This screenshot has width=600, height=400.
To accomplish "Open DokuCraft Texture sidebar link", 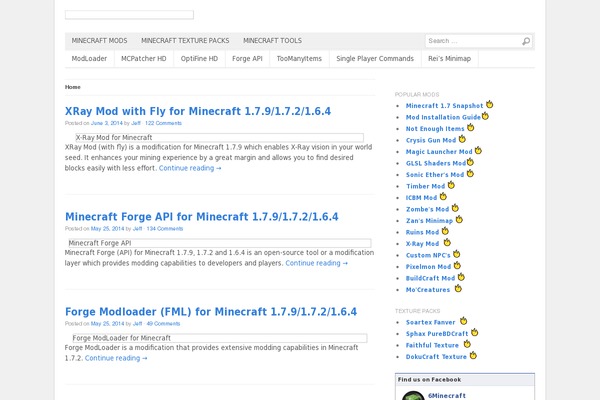I will [437, 356].
